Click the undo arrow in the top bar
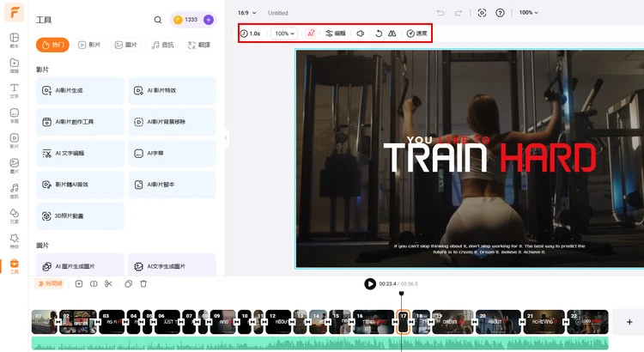The width and height of the screenshot is (644, 352). [440, 13]
